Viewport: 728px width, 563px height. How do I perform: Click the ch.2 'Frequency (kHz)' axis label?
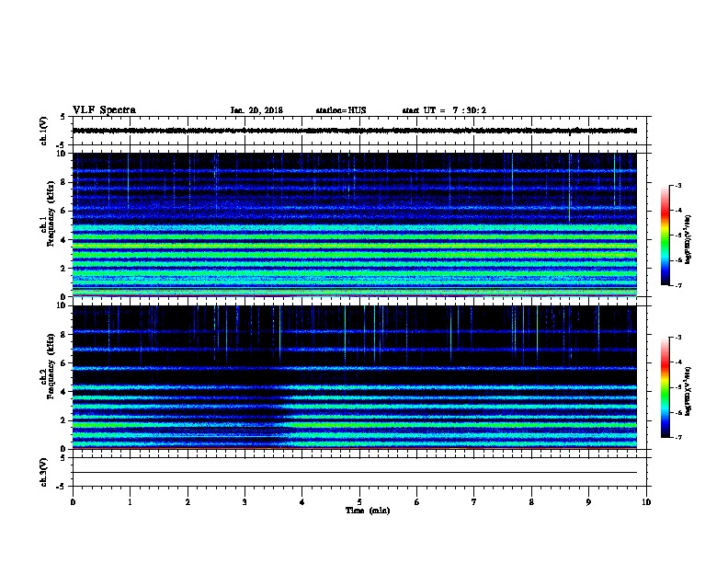pos(51,366)
